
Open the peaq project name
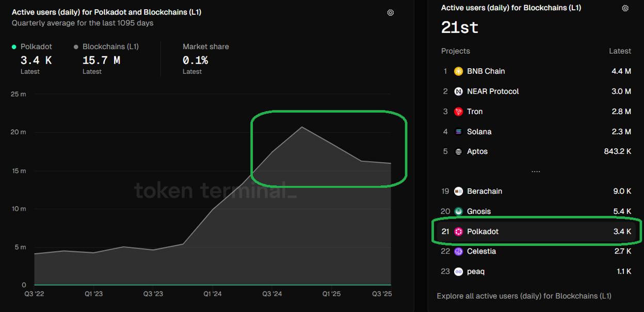point(476,272)
